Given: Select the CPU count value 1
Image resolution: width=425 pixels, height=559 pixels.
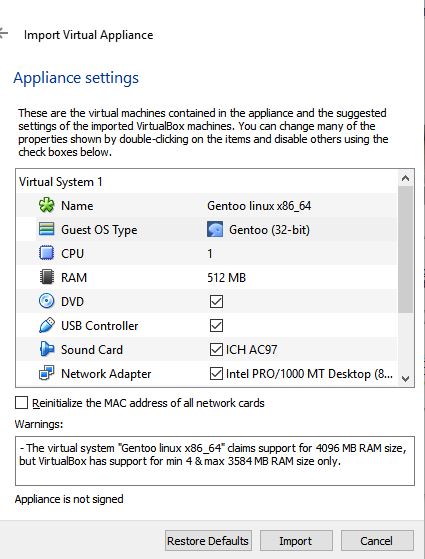Looking at the screenshot, I should point(210,253).
